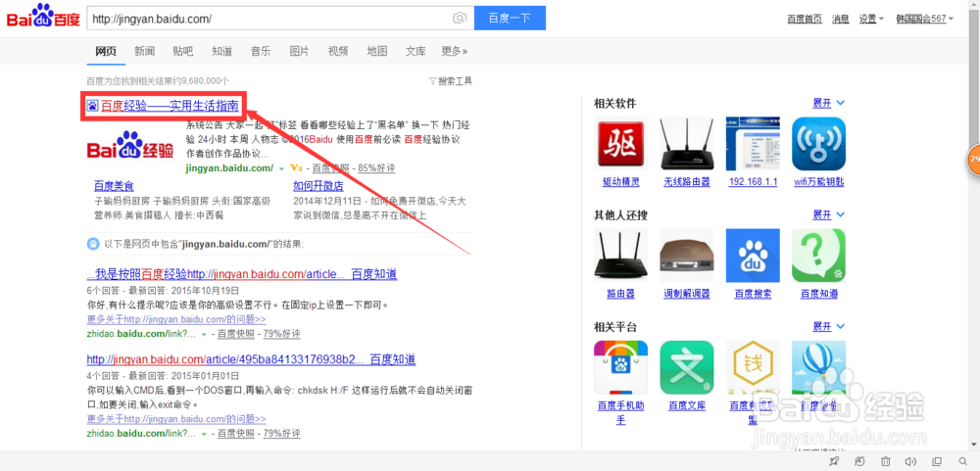Click the rocket accelerator icon in status bar

pyautogui.click(x=833, y=461)
